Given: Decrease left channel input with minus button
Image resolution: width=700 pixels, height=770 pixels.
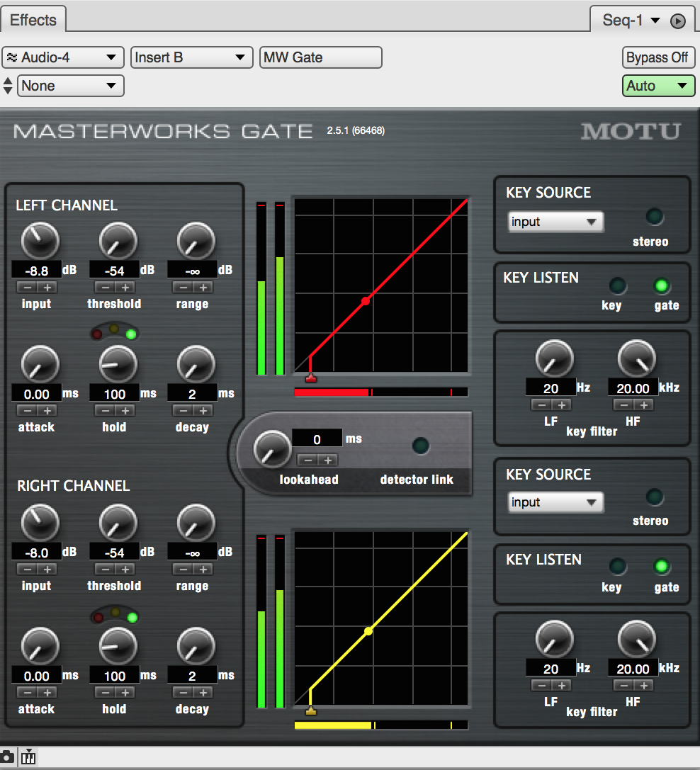Looking at the screenshot, I should pyautogui.click(x=28, y=288).
